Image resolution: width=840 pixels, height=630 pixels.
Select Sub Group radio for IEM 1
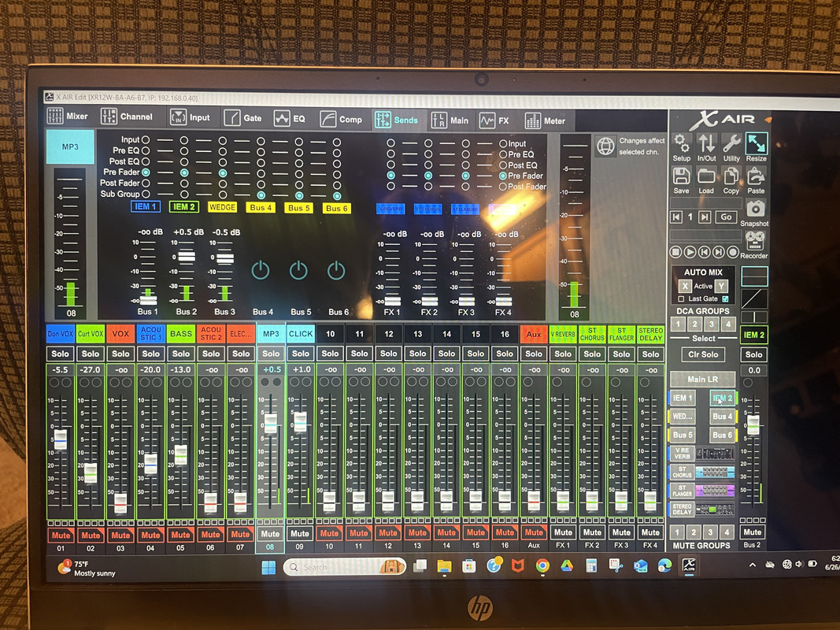146,194
